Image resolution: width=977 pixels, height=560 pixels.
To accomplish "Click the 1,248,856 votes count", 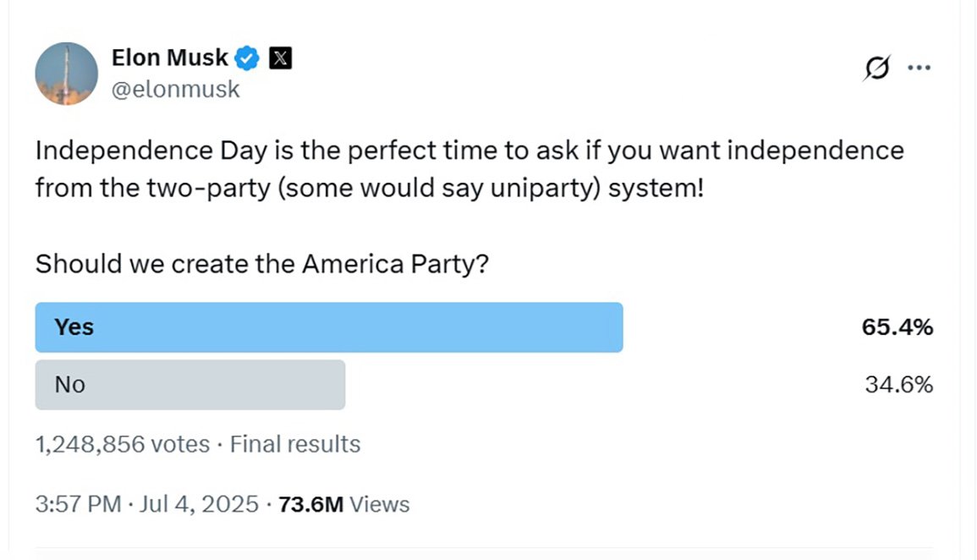I will pos(123,445).
